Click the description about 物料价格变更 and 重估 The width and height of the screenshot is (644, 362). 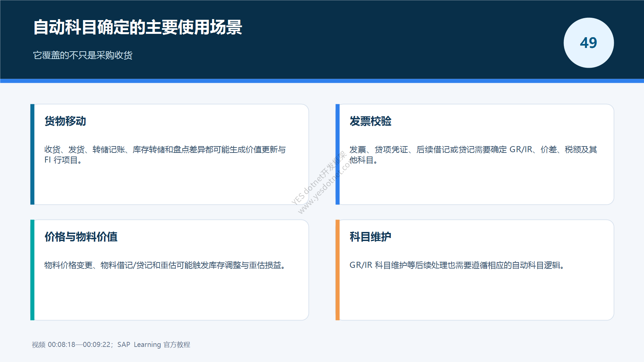coord(166,265)
